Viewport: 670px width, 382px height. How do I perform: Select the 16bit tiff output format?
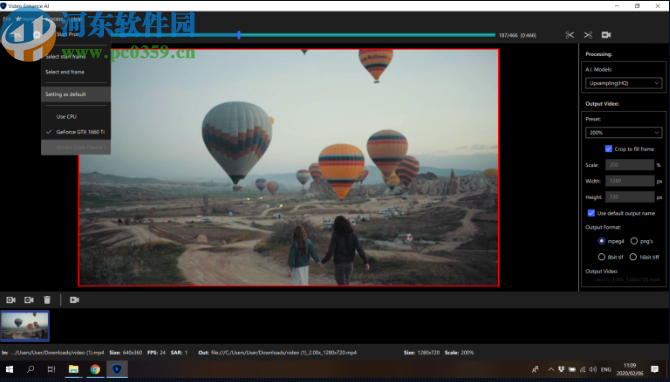pyautogui.click(x=633, y=257)
